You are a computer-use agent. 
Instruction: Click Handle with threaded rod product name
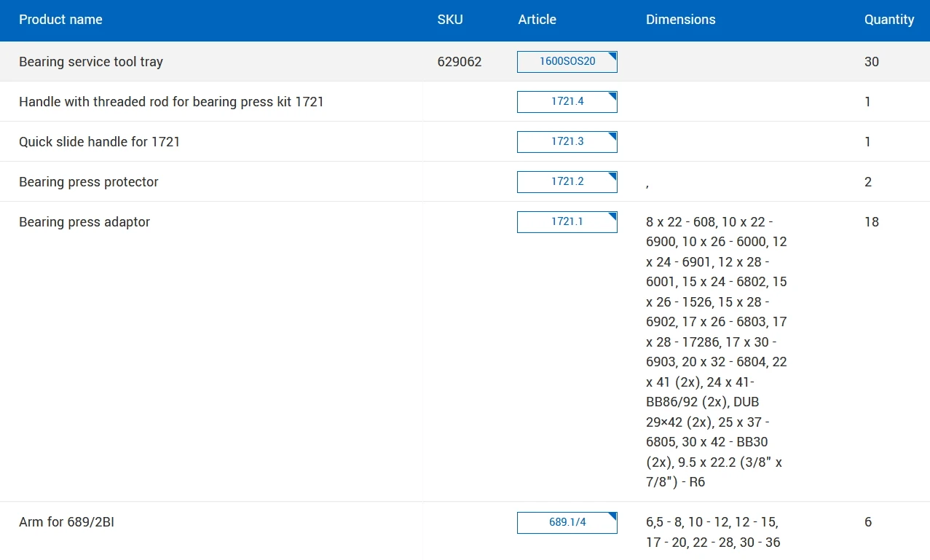point(171,102)
